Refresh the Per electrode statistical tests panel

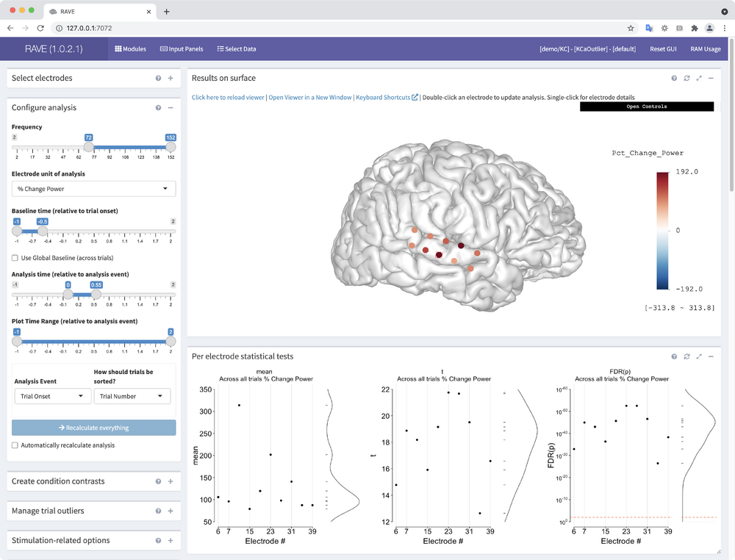tap(686, 356)
